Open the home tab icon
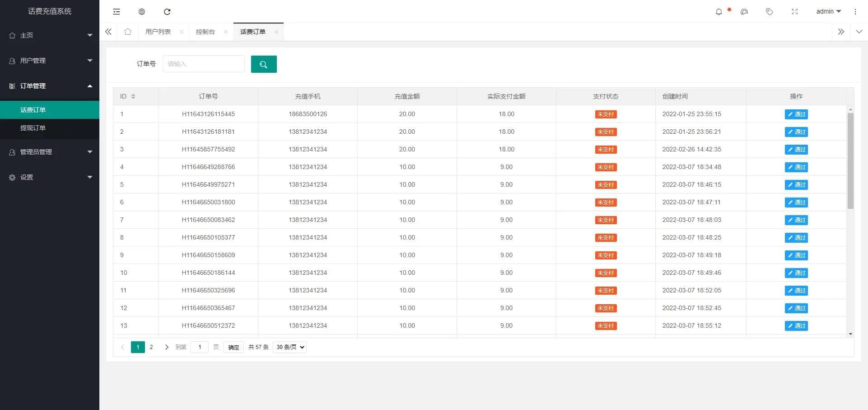The width and height of the screenshot is (868, 410). 128,32
